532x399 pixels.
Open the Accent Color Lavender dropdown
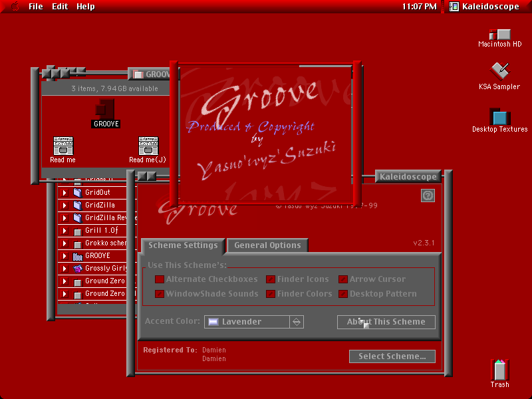pyautogui.click(x=254, y=322)
